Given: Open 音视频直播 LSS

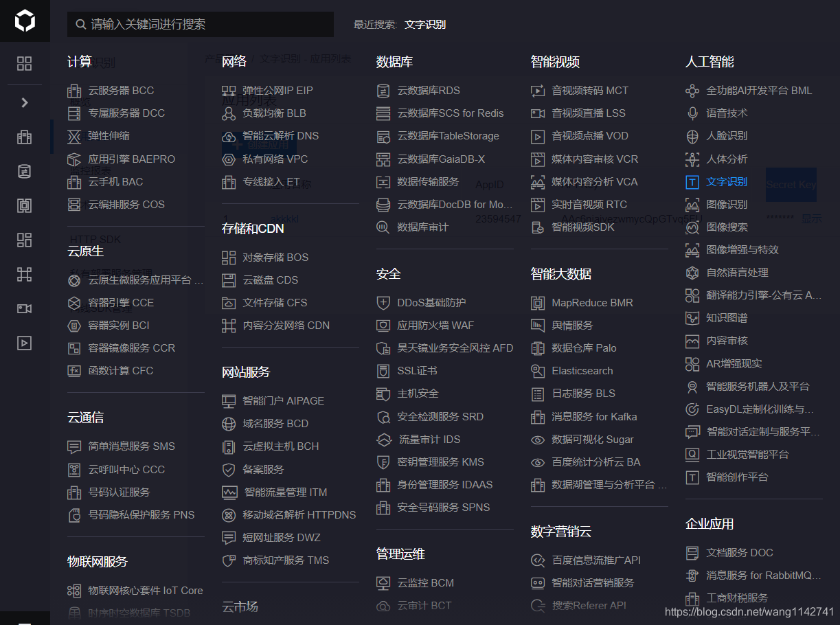Looking at the screenshot, I should tap(589, 113).
